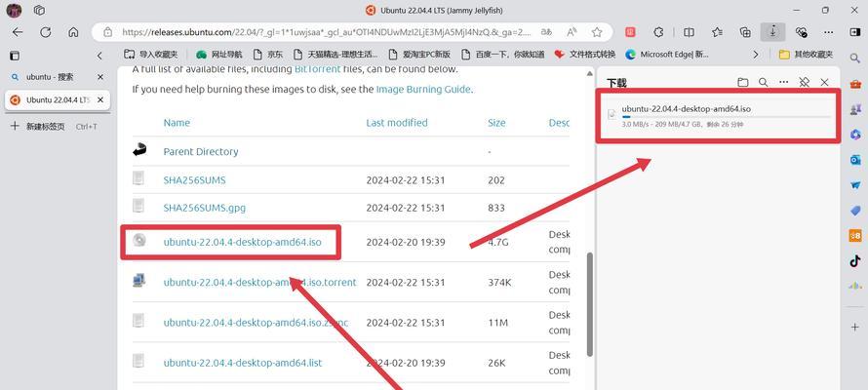
Task: Open the 其他收藏夹 folder
Action: point(806,55)
